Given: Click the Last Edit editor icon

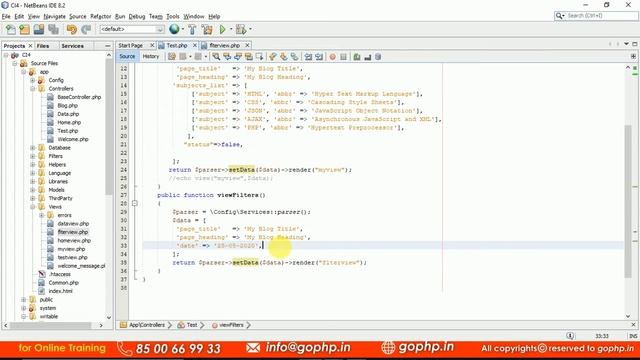Looking at the screenshot, I should pos(172,57).
